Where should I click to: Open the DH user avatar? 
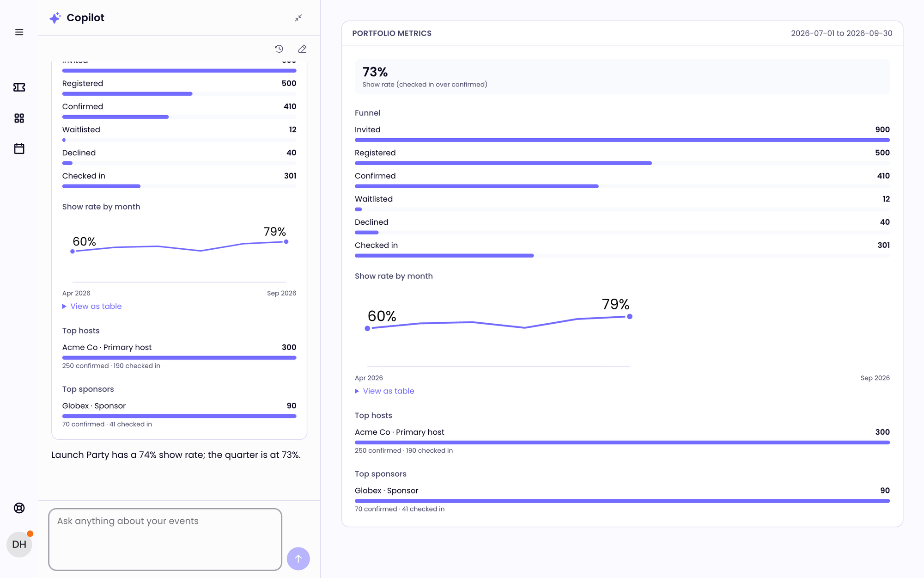(x=19, y=544)
